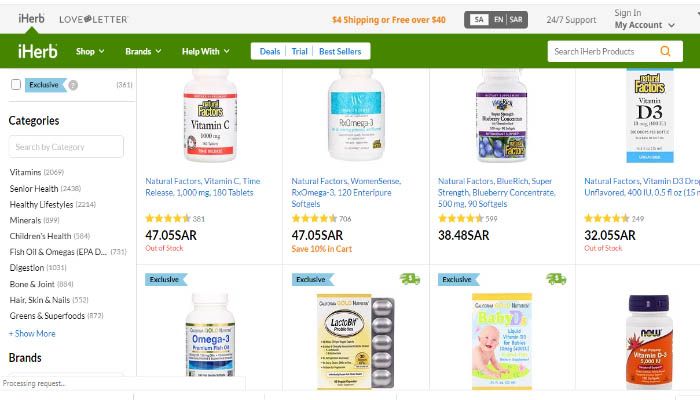
Task: Expand the Brands dropdown menu
Action: click(143, 51)
